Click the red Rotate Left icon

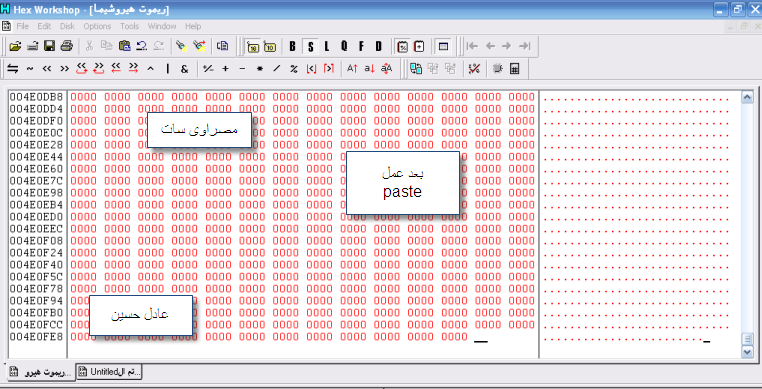tap(81, 69)
